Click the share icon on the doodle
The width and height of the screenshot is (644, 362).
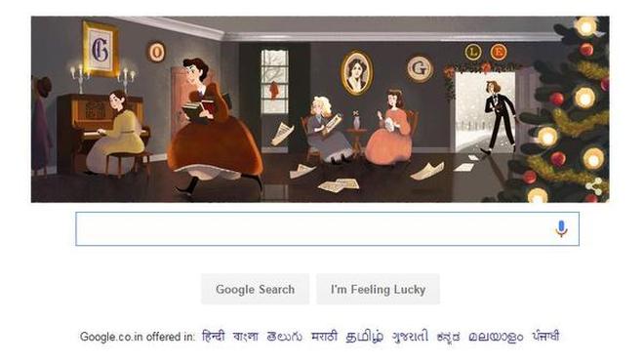point(594,187)
